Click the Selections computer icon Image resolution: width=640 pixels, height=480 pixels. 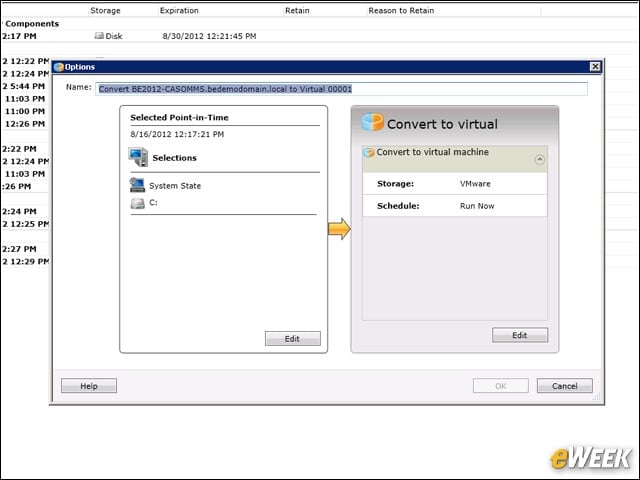pyautogui.click(x=138, y=157)
